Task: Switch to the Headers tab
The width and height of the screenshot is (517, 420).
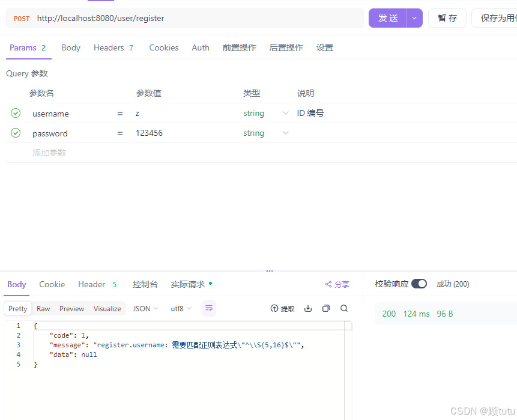Action: pyautogui.click(x=109, y=47)
